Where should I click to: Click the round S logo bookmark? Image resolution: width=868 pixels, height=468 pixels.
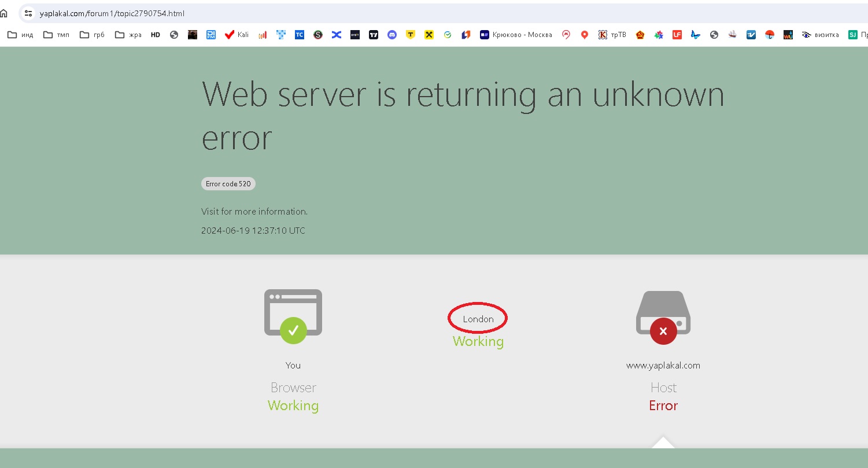pyautogui.click(x=318, y=35)
